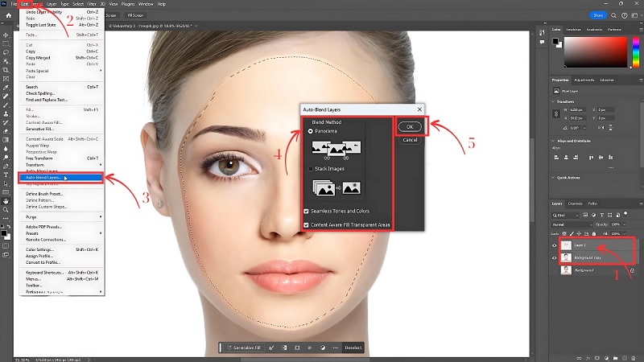Collapse the Transform section

click(553, 101)
